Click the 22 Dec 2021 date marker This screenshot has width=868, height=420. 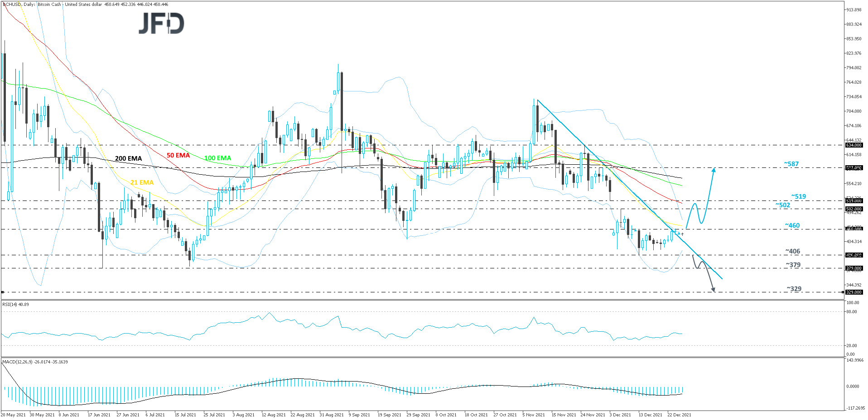tap(679, 415)
